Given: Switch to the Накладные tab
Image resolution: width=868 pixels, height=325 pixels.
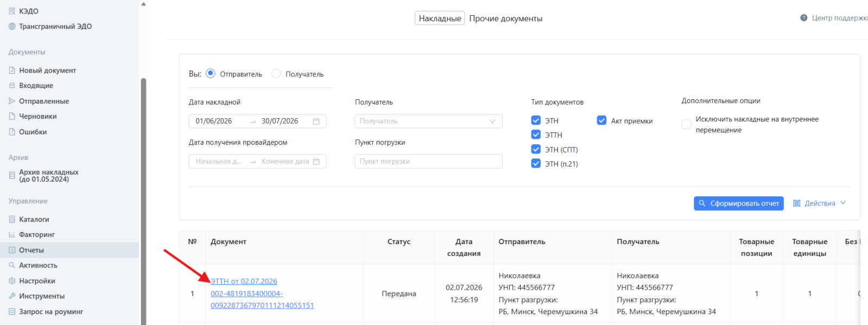Looking at the screenshot, I should pyautogui.click(x=440, y=18).
